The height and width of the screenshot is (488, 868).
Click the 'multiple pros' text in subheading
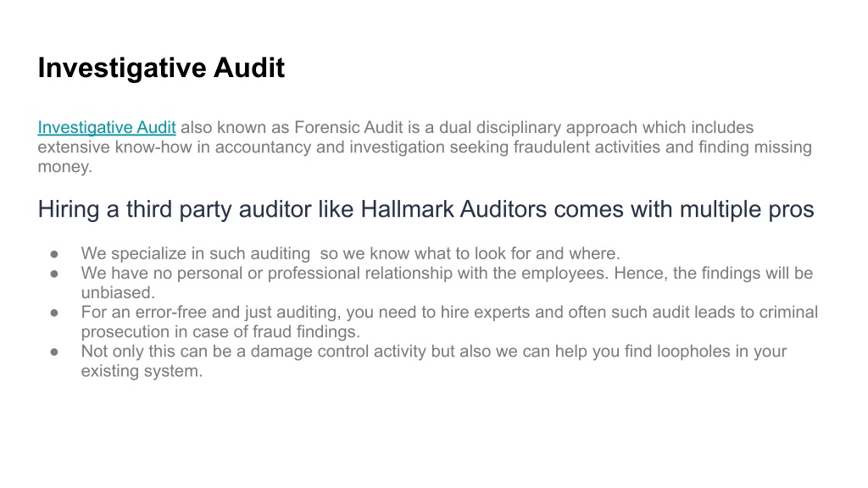747,209
